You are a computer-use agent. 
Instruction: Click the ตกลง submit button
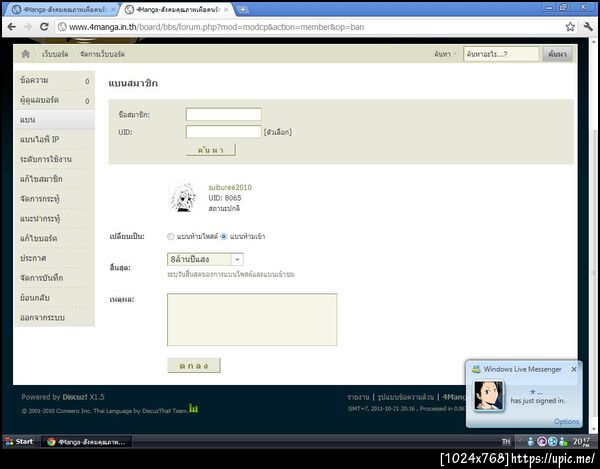click(x=194, y=365)
